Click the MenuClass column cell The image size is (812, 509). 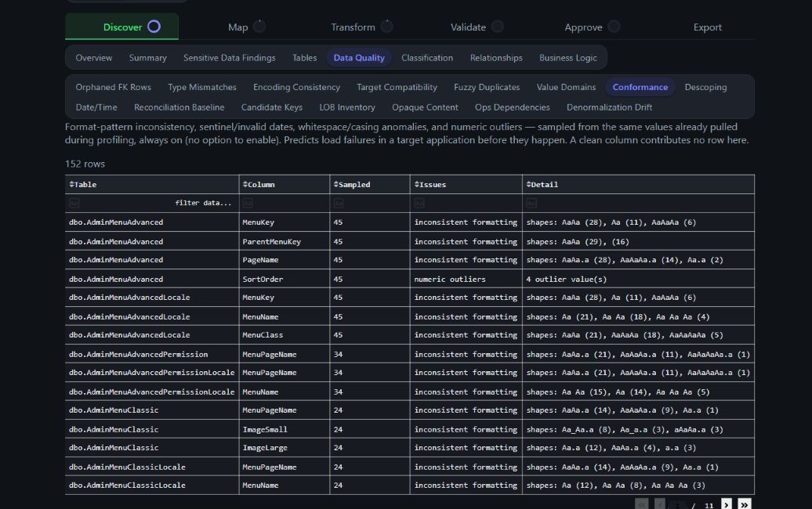point(284,335)
